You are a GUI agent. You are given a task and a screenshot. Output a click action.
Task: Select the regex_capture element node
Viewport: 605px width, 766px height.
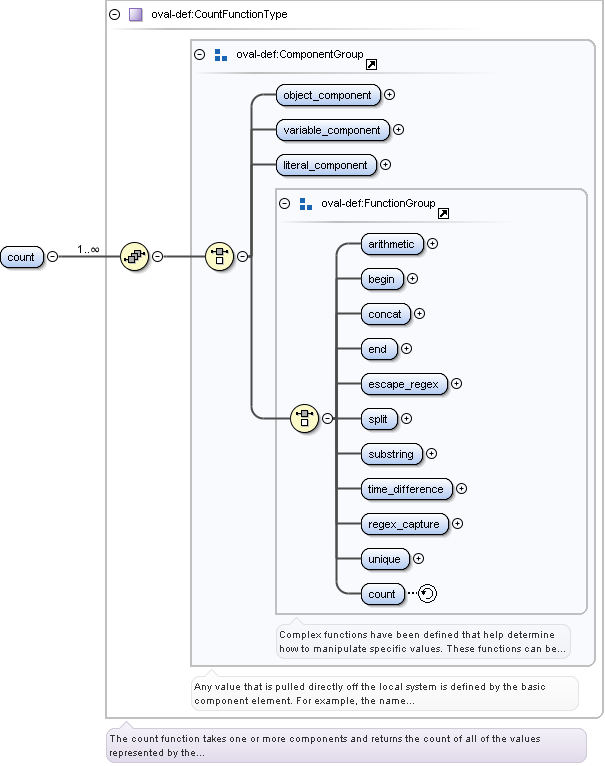405,524
